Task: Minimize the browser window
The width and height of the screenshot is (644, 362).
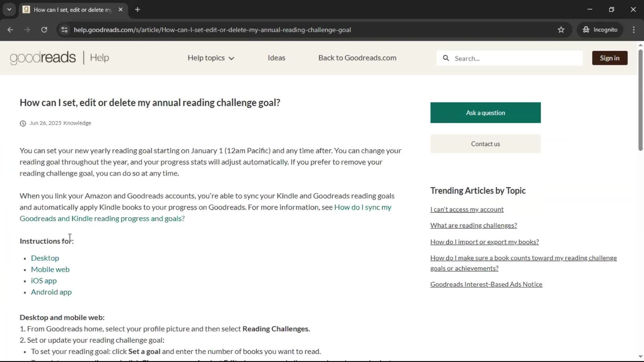Action: [x=590, y=9]
